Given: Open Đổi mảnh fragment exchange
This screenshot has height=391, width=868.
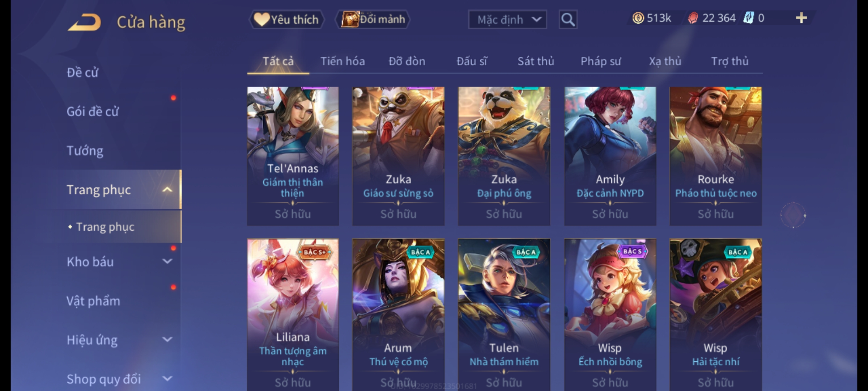Looking at the screenshot, I should [x=373, y=20].
